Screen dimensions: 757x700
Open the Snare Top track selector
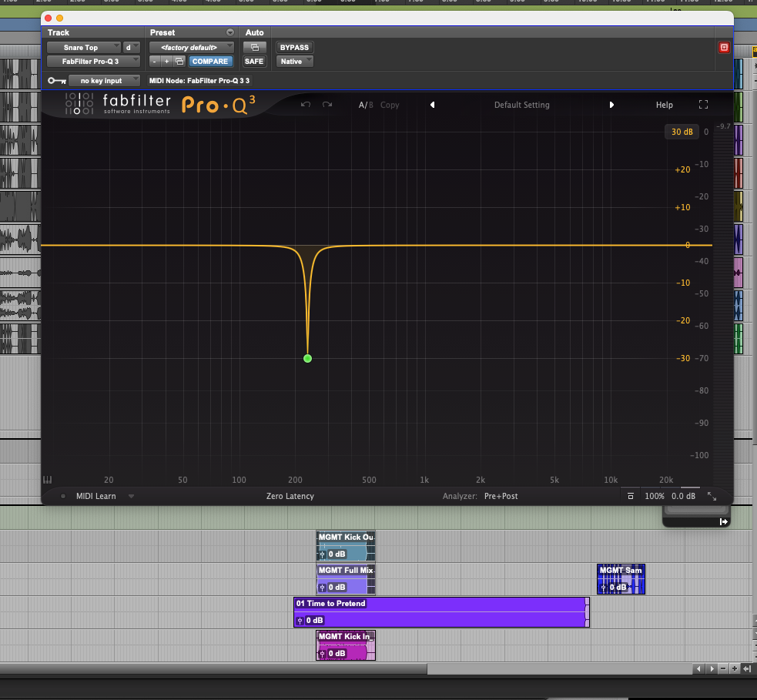tap(83, 47)
